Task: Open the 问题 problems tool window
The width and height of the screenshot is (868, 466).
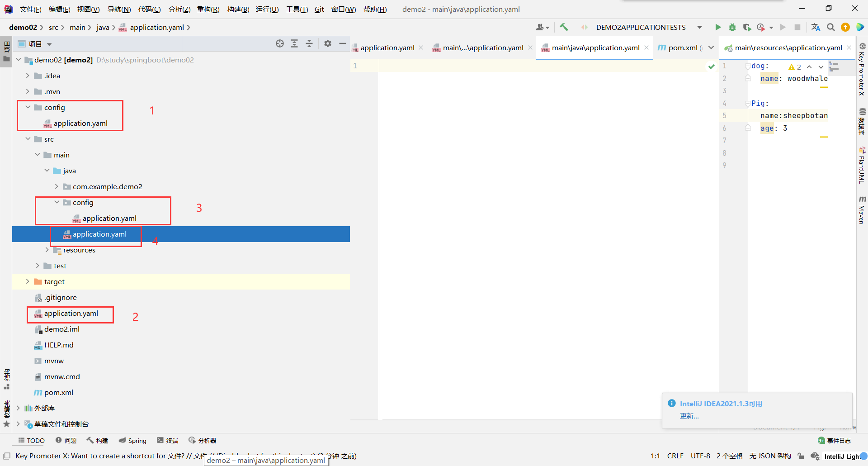Action: [x=66, y=440]
